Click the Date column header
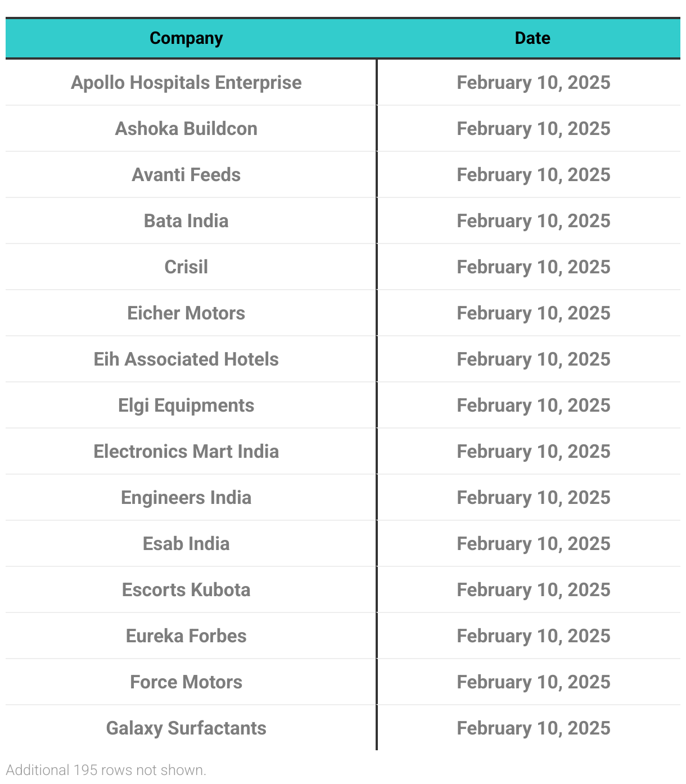The image size is (686, 784). [x=532, y=38]
